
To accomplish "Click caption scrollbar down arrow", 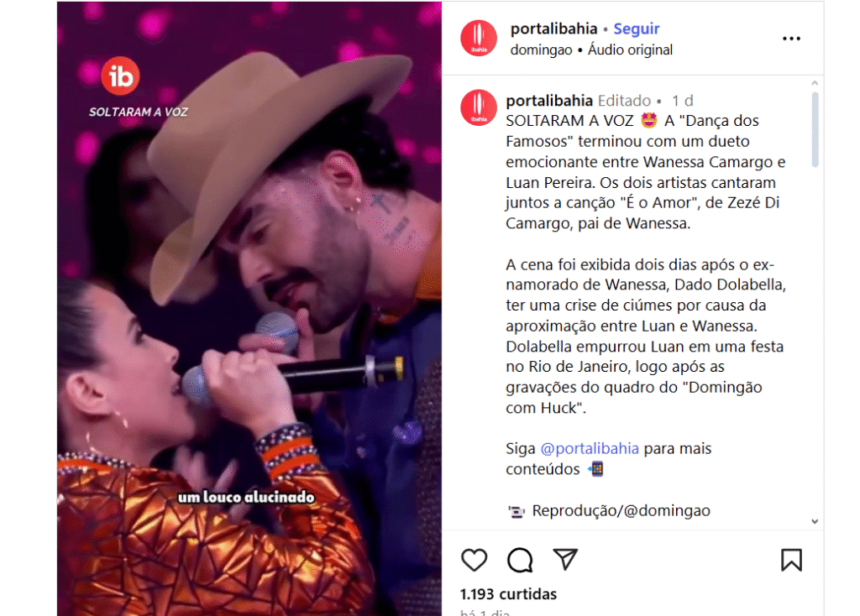I will [x=815, y=521].
